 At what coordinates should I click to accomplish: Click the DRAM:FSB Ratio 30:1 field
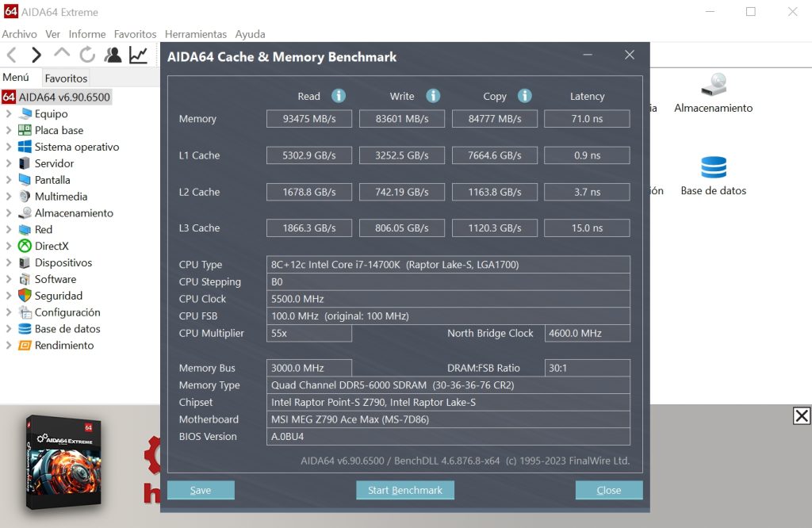(x=588, y=368)
